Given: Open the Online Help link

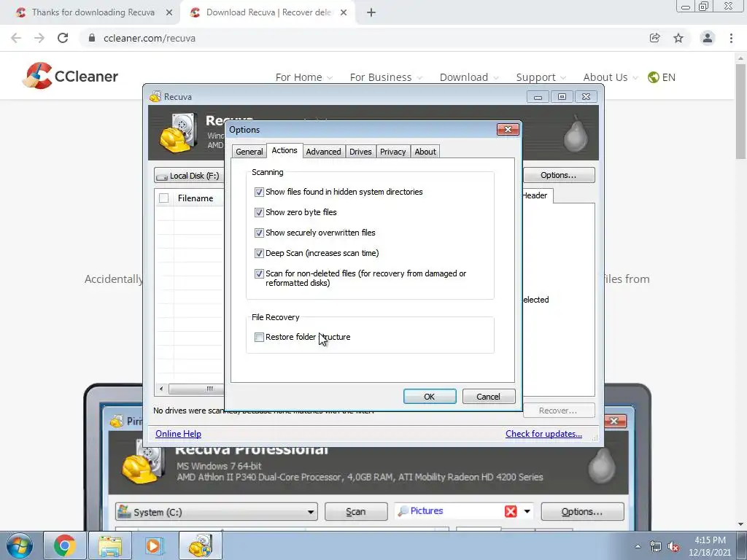Looking at the screenshot, I should pyautogui.click(x=178, y=434).
